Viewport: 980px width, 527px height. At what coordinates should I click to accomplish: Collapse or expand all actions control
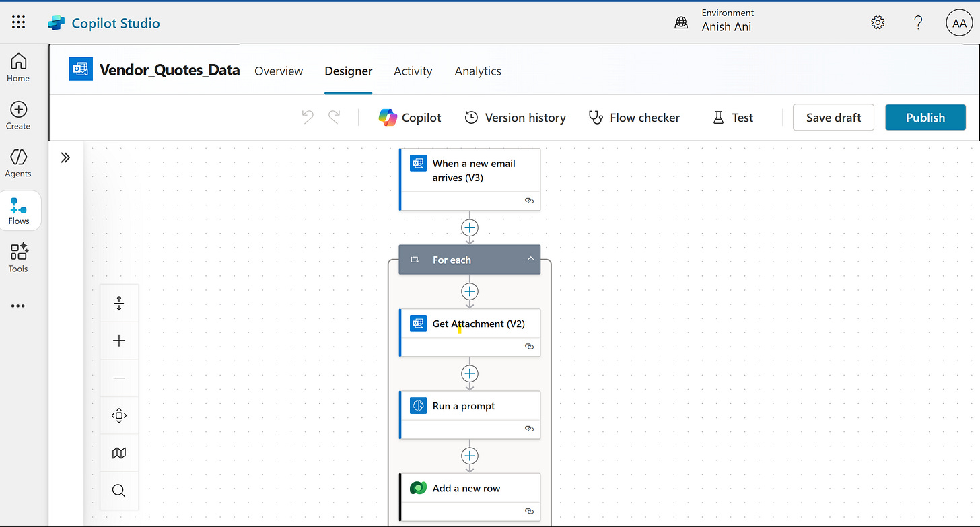click(119, 304)
